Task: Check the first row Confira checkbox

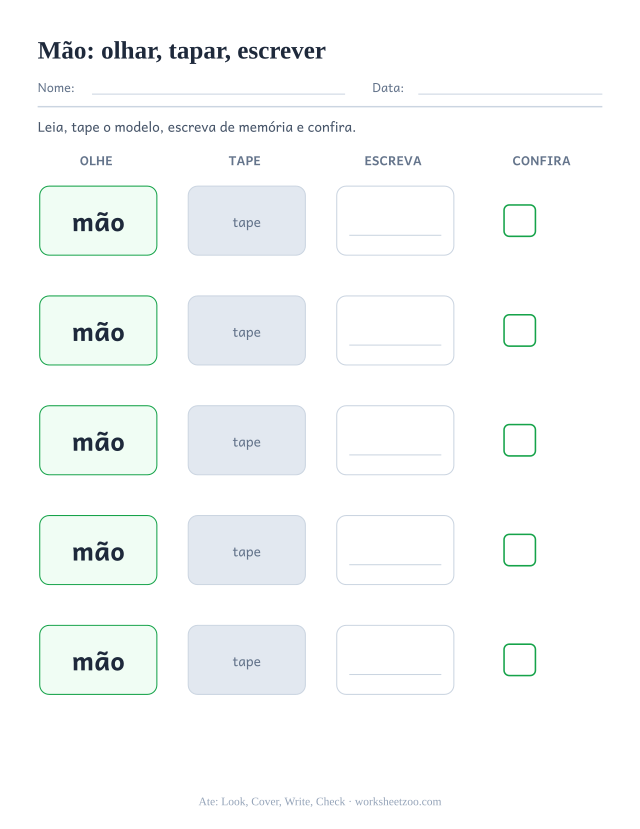Action: point(520,220)
